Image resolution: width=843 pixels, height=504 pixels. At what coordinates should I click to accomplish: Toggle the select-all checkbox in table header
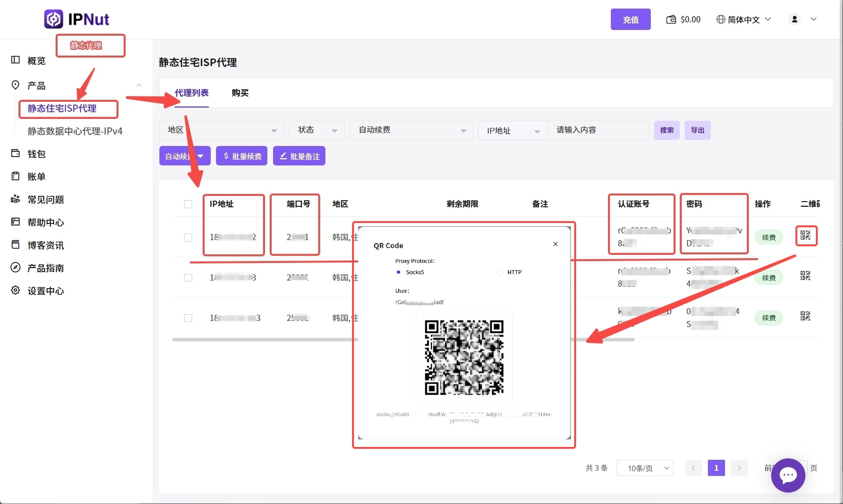coord(188,204)
